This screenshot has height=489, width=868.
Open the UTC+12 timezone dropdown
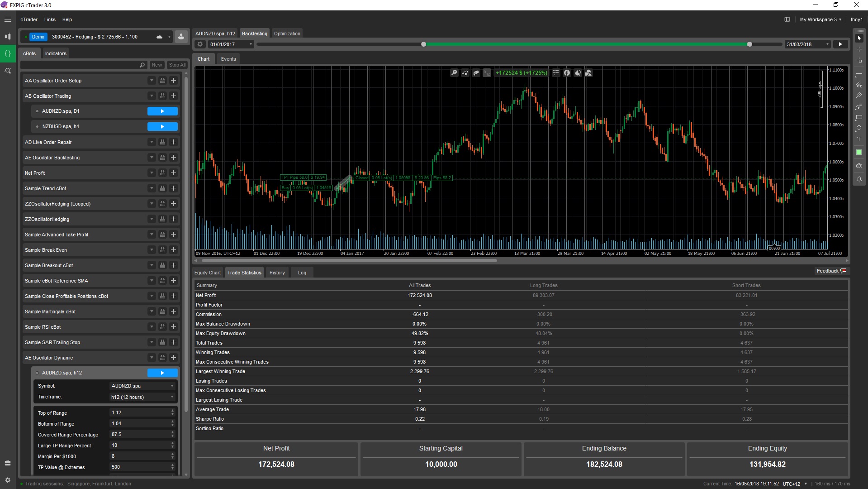point(795,484)
